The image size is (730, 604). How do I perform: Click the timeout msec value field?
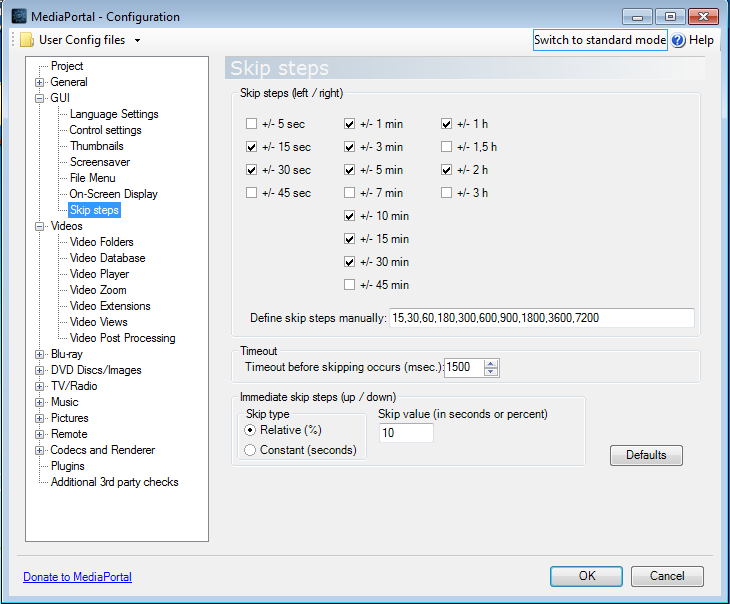464,367
